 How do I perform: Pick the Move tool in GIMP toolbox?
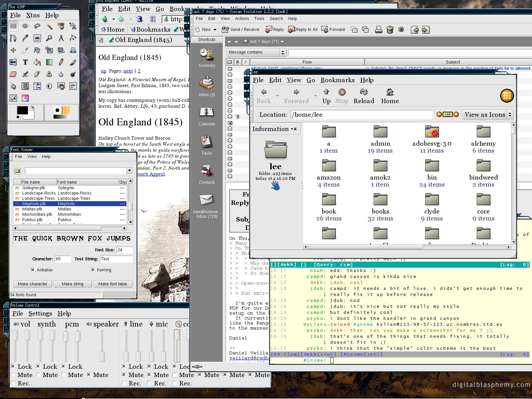13,50
